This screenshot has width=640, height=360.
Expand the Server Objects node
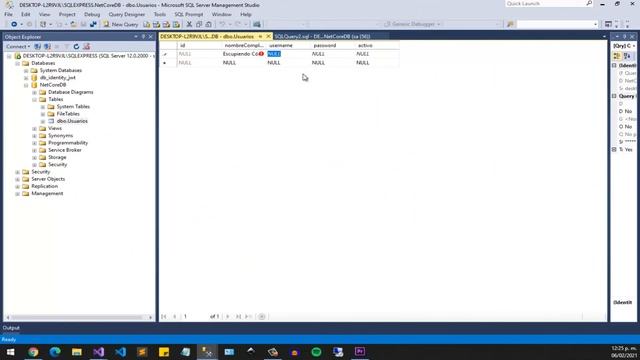(x=18, y=179)
